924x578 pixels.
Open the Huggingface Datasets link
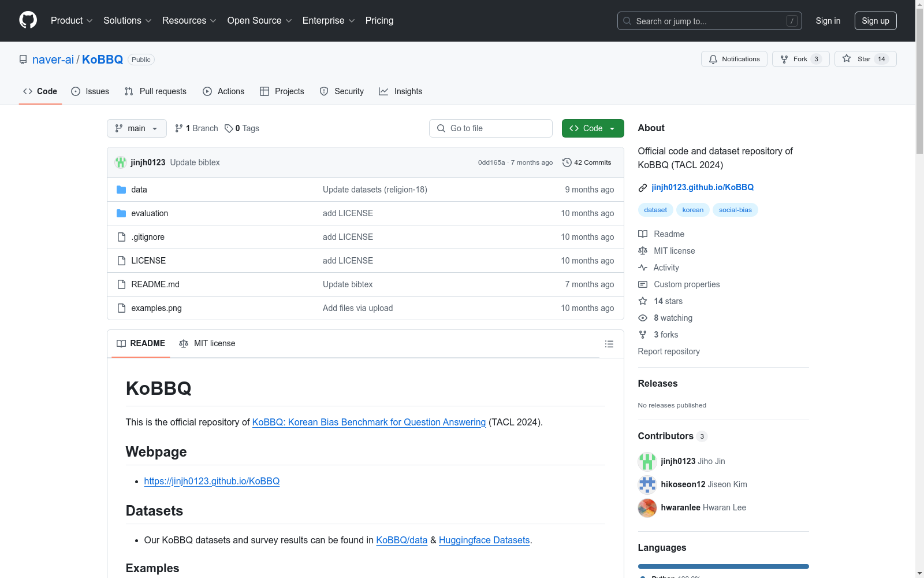484,540
